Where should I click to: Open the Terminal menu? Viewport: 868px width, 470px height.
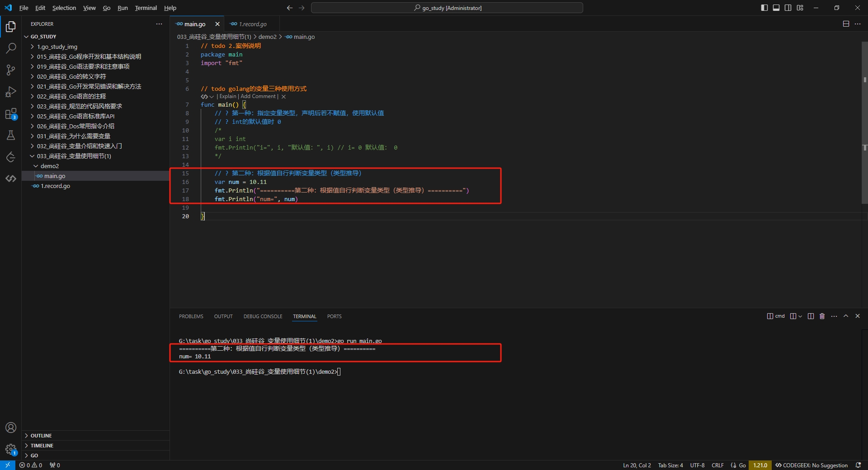(x=146, y=8)
